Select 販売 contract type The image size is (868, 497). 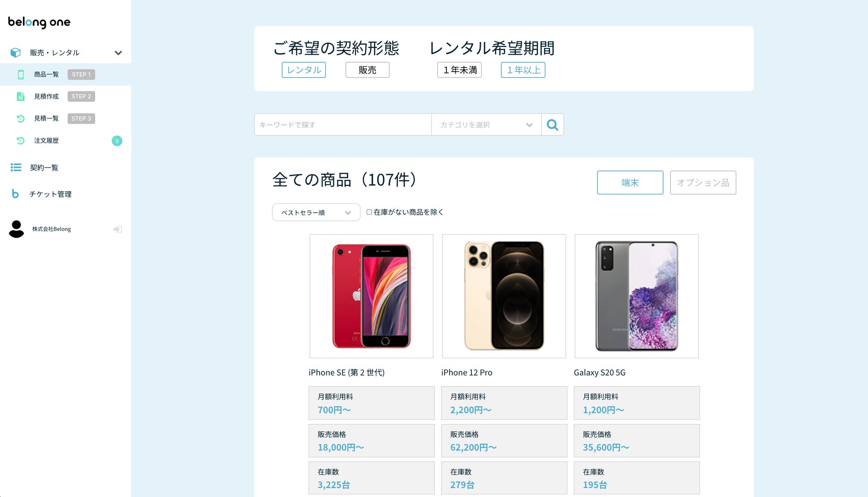(x=367, y=70)
